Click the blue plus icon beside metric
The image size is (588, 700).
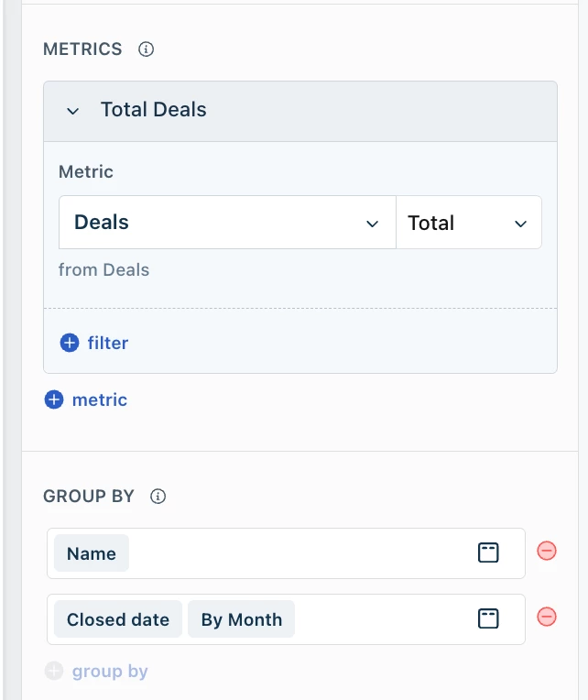(54, 399)
